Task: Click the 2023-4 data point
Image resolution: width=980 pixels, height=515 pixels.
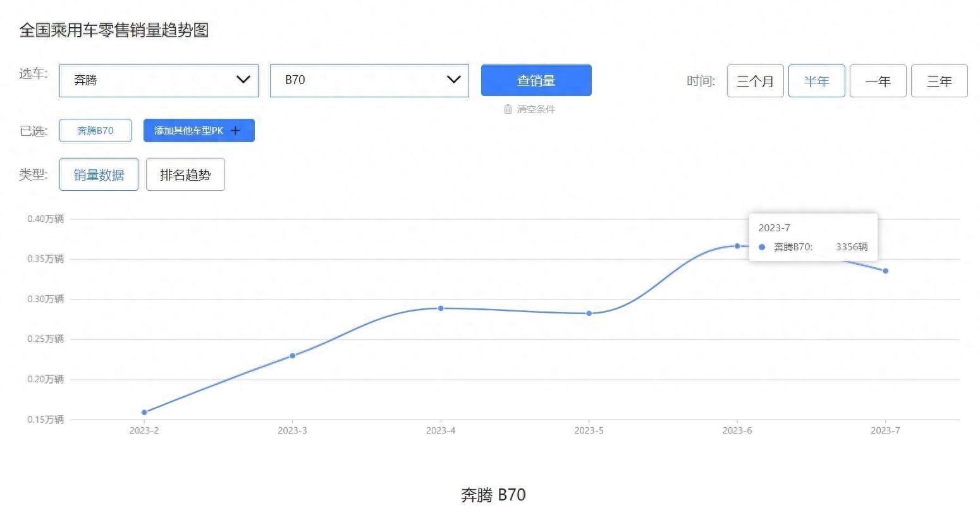Action: click(x=441, y=308)
